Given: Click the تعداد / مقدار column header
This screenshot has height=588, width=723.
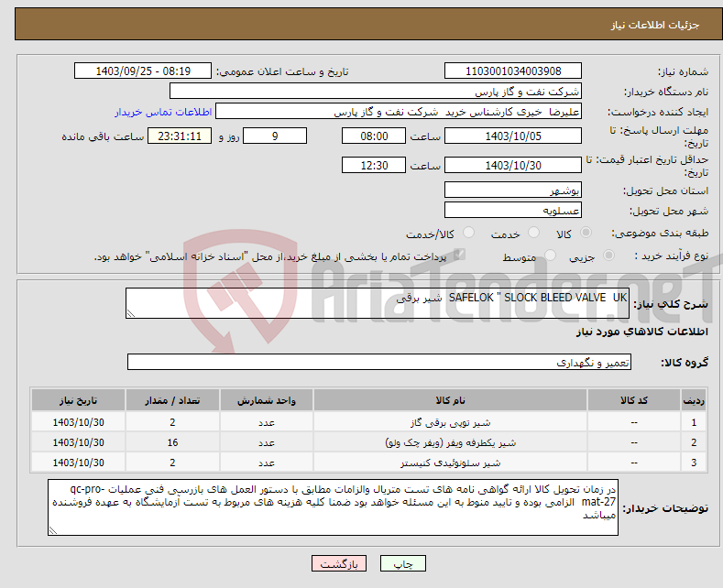Looking at the screenshot, I should [172, 400].
